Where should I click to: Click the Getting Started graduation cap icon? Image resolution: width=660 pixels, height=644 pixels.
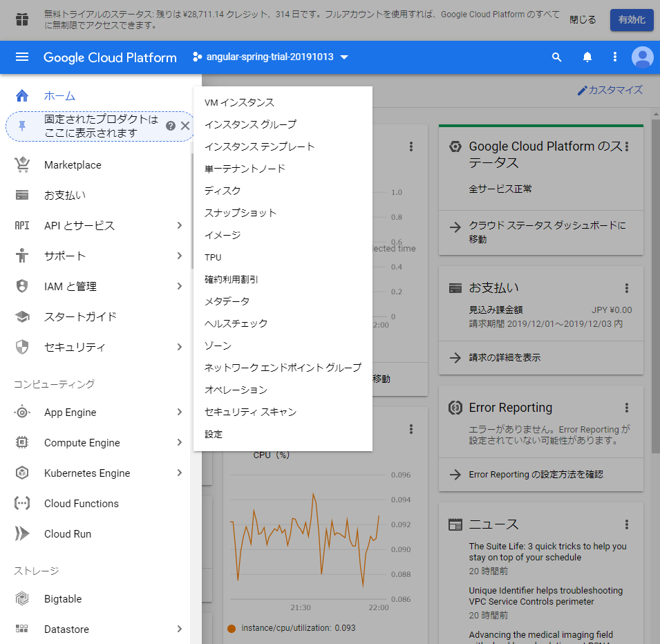22,316
